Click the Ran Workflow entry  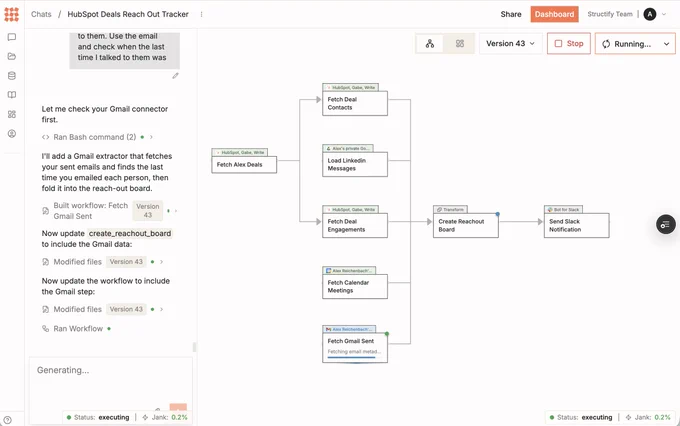(78, 329)
